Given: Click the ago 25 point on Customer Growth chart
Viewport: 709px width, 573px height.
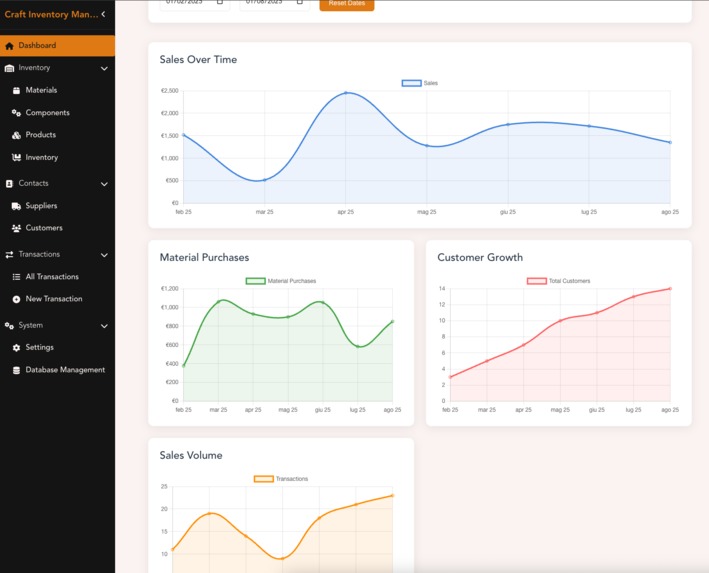Looking at the screenshot, I should (x=670, y=289).
